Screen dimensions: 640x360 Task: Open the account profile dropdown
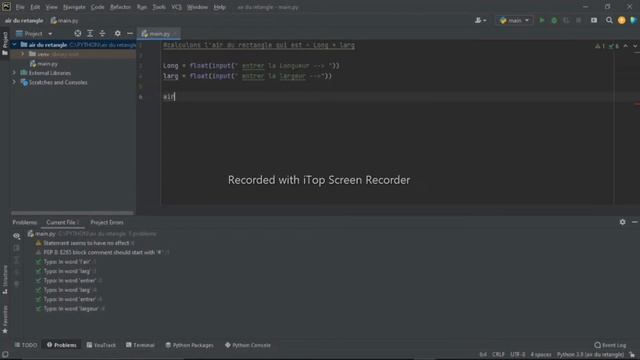coord(480,20)
